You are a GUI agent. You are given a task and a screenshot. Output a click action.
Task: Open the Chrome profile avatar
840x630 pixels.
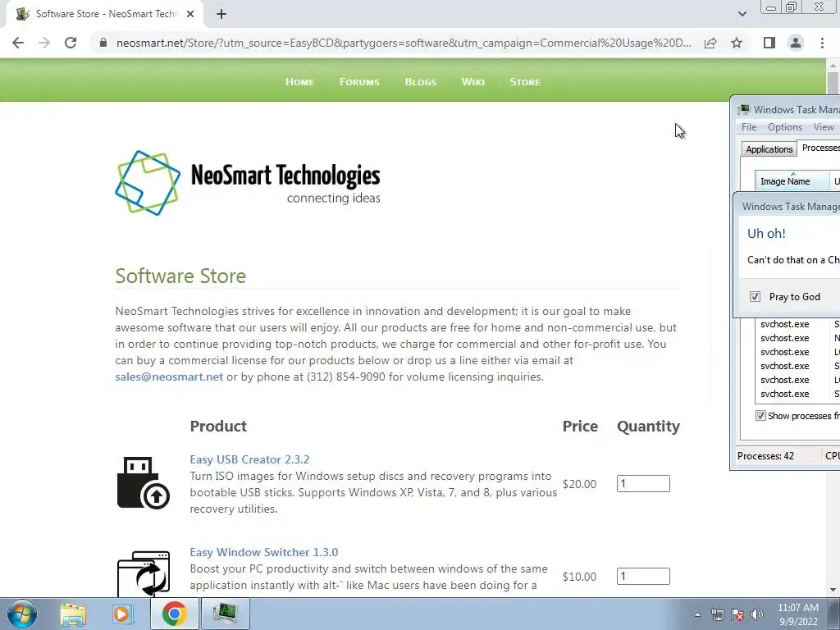point(796,43)
